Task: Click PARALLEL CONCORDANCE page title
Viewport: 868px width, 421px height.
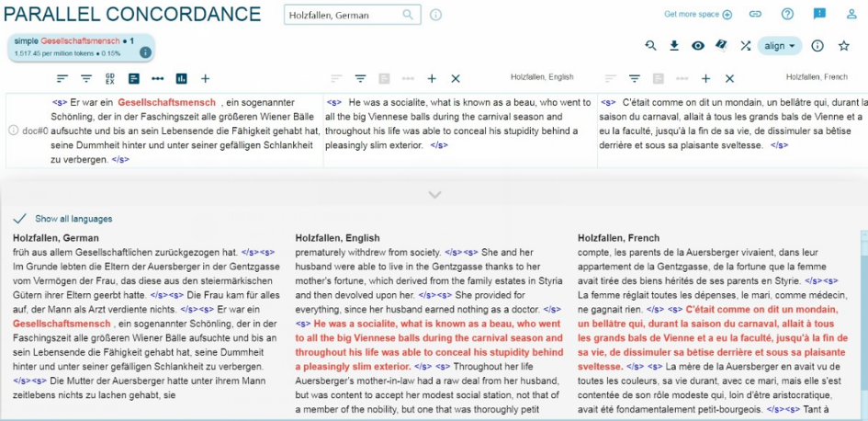Action: point(132,15)
